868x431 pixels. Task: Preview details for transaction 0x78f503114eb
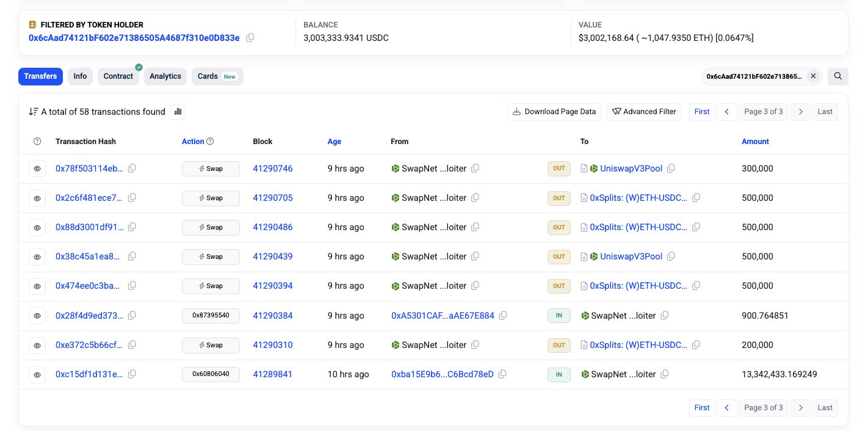[x=37, y=168]
